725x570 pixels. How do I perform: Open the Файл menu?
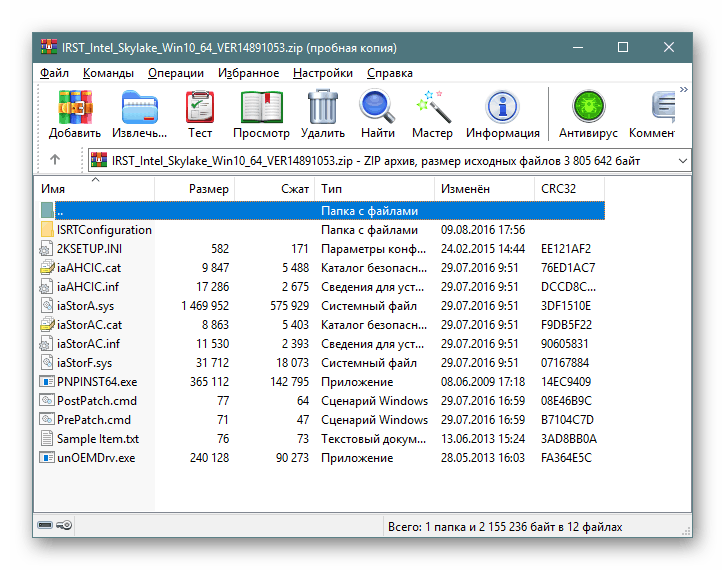pos(54,73)
